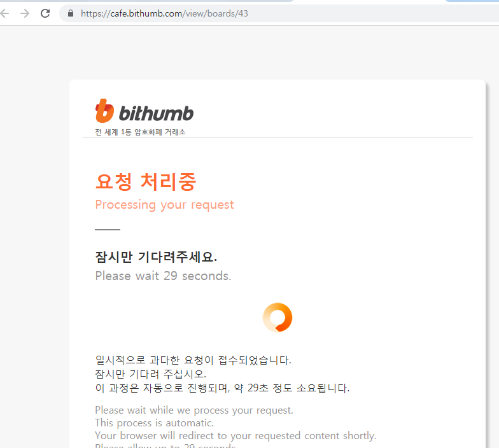Click the 'This process is automatic.' line

[154, 423]
